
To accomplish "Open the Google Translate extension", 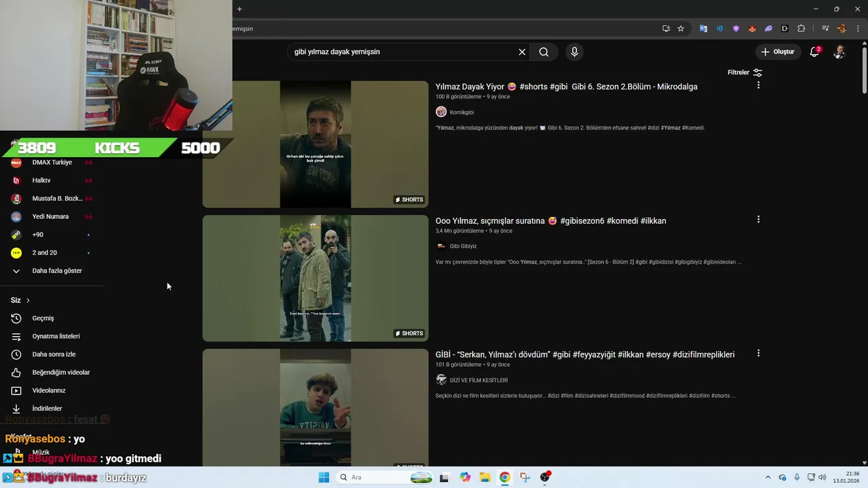I will 703,28.
